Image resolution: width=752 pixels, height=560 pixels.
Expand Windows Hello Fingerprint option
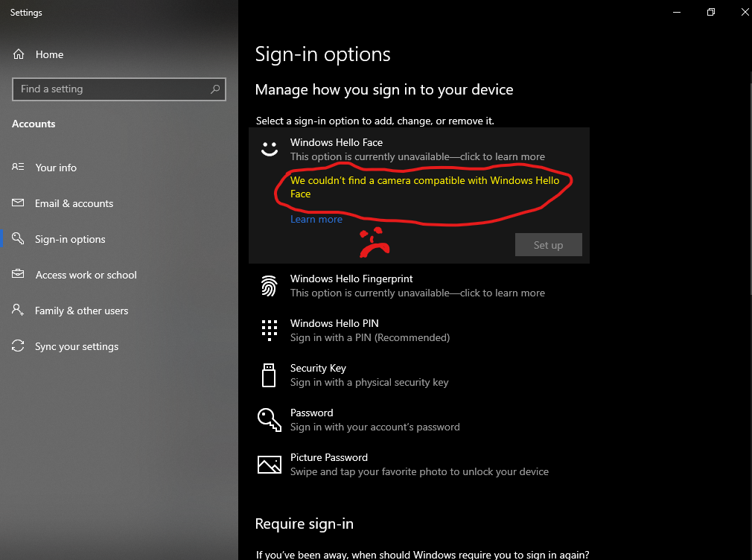418,286
